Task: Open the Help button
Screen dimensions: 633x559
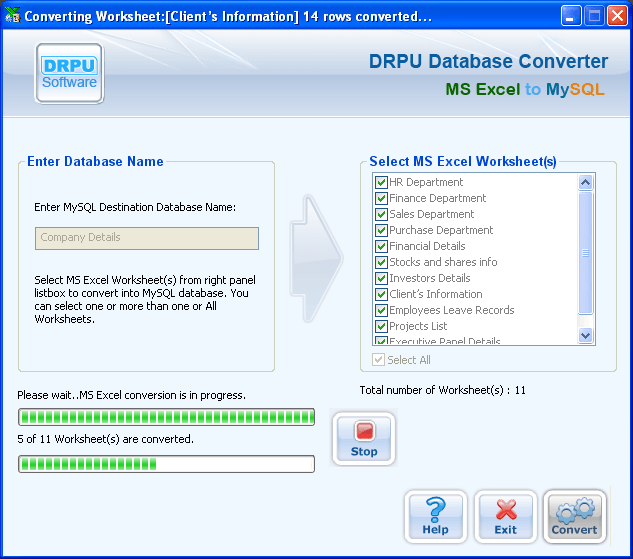Action: pos(436,517)
